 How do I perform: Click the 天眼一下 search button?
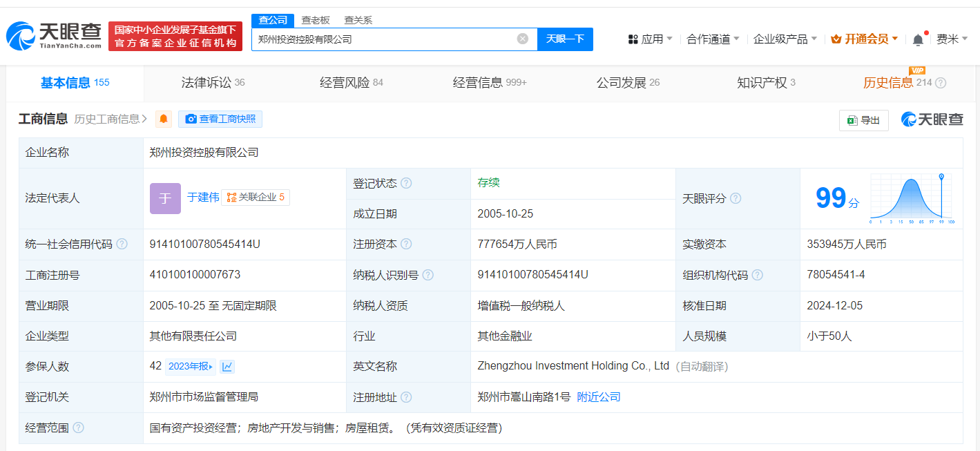click(x=565, y=39)
